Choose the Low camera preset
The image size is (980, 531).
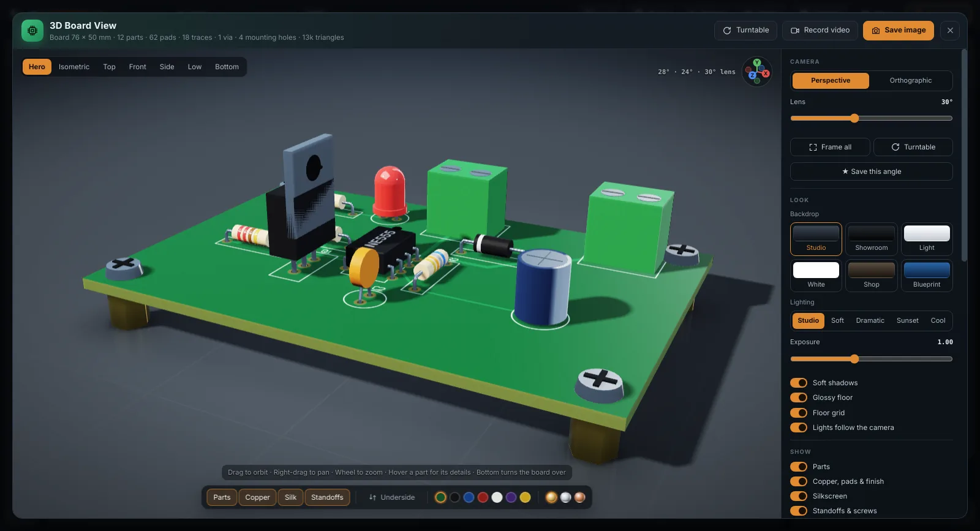(194, 67)
